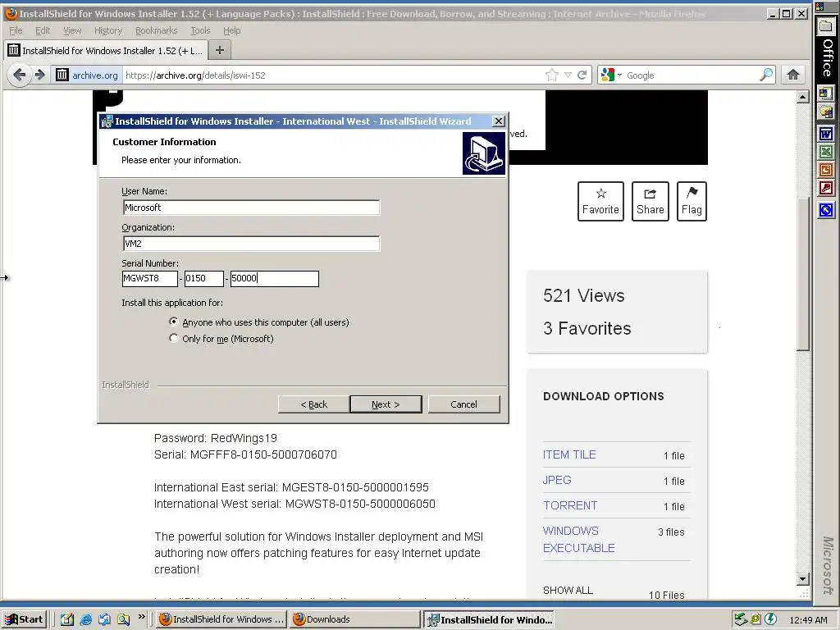Image resolution: width=840 pixels, height=630 pixels.
Task: Open the Bookmarks menu
Action: [156, 30]
